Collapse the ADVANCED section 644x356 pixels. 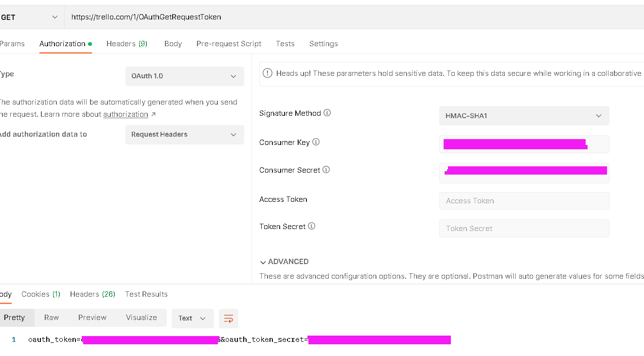coord(284,262)
